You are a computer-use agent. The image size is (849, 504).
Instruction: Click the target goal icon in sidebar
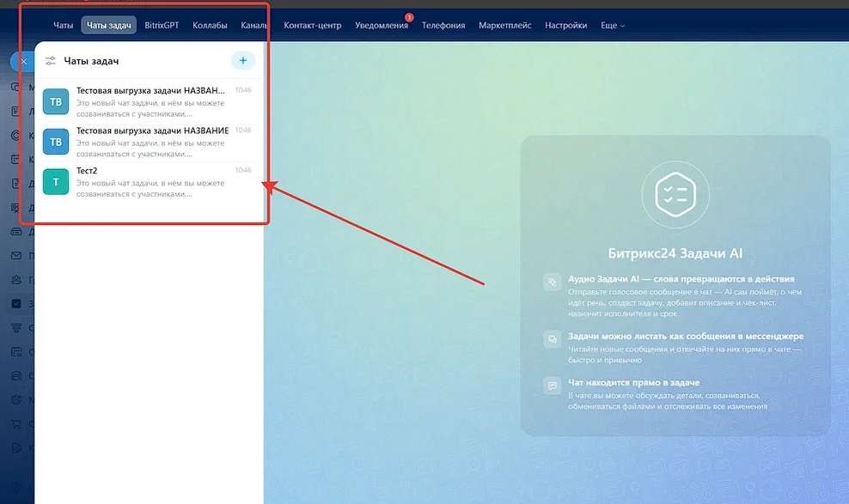click(x=15, y=399)
